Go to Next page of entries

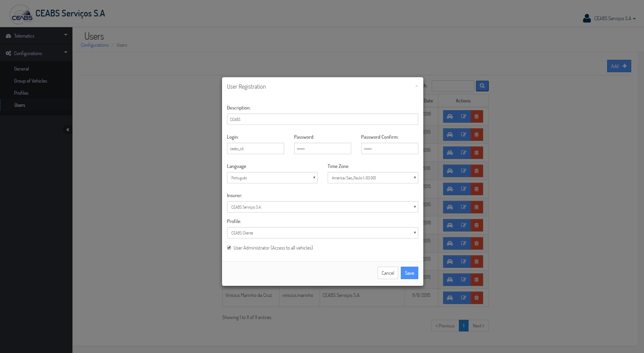click(x=478, y=326)
